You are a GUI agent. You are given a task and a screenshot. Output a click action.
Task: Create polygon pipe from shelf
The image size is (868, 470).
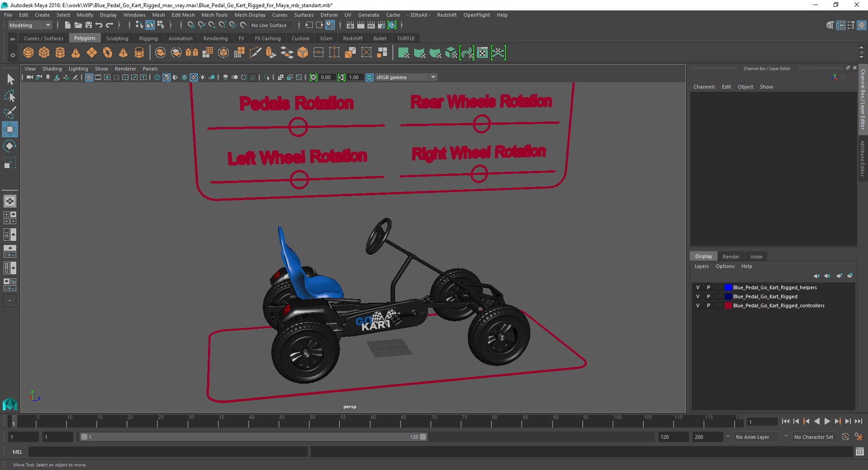139,53
